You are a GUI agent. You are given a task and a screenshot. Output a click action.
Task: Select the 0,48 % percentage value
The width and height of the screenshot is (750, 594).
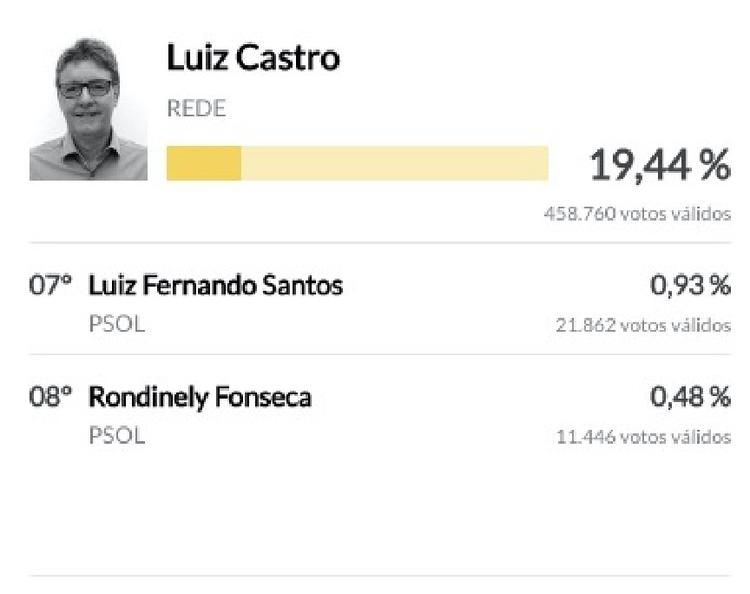(690, 397)
